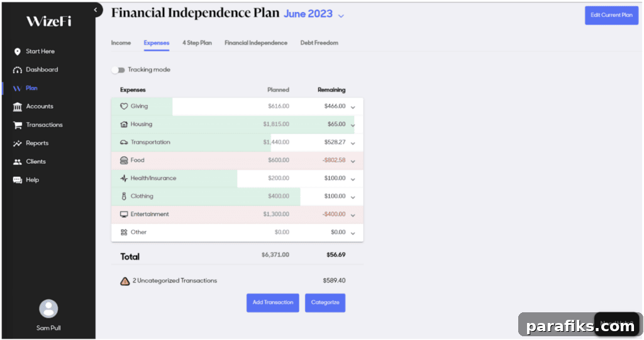This screenshot has height=340, width=644.
Task: Click the Clothing tie icon
Action: [x=124, y=196]
